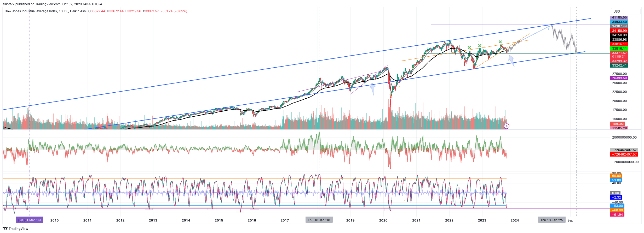Select the green 33816.11 price label
Screen dimensions: 644x233
pos(619,49)
